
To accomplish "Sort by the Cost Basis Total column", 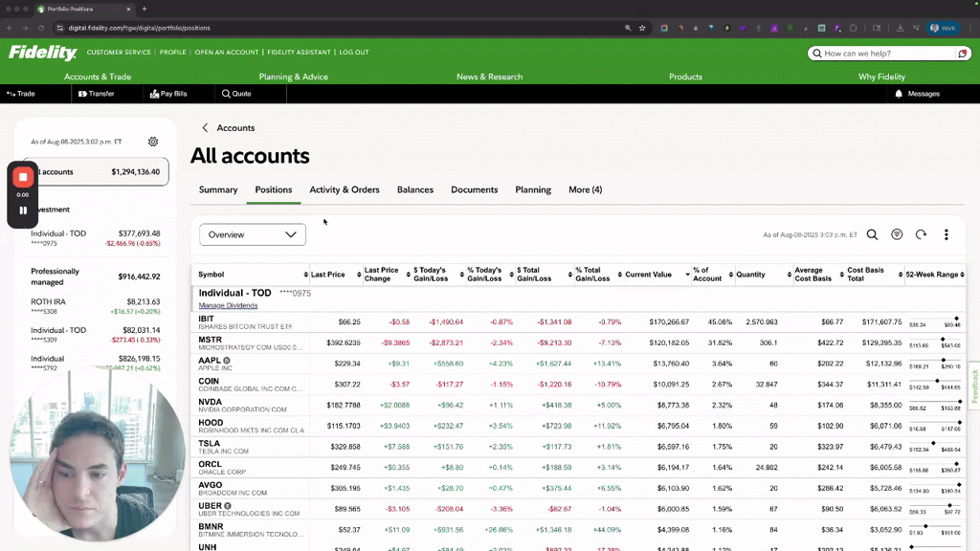I will point(875,275).
